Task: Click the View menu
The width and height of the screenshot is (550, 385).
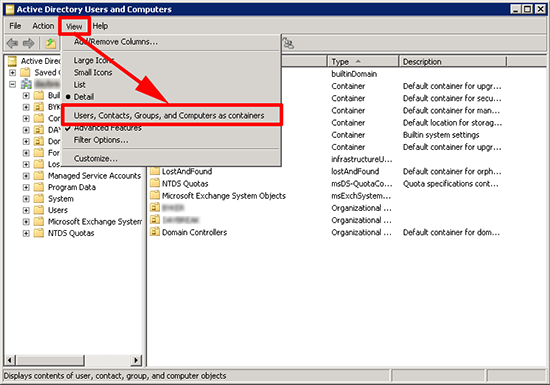Action: pyautogui.click(x=74, y=26)
